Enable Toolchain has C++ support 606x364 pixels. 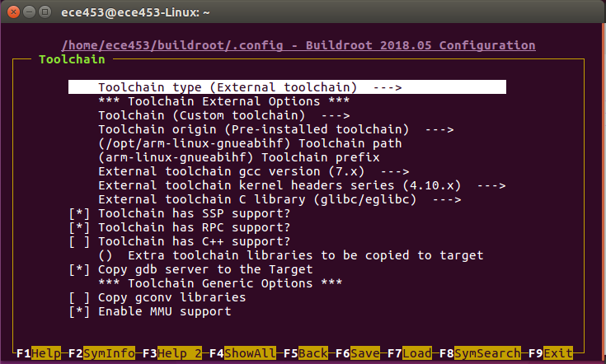(81, 241)
